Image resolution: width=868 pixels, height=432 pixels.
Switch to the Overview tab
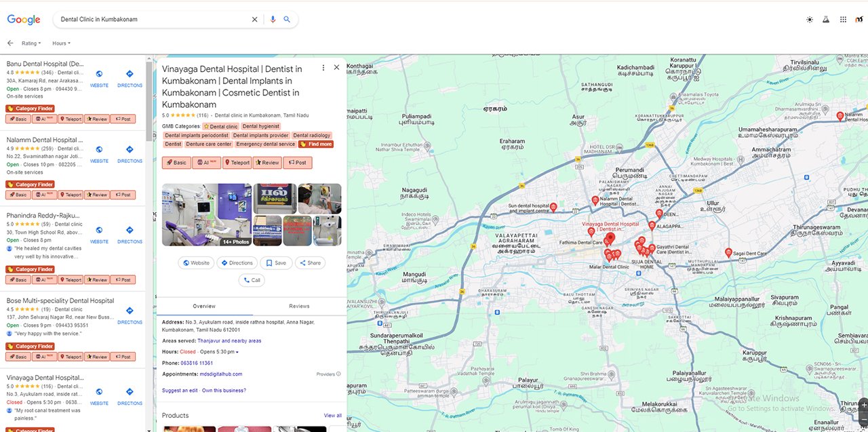coord(204,307)
